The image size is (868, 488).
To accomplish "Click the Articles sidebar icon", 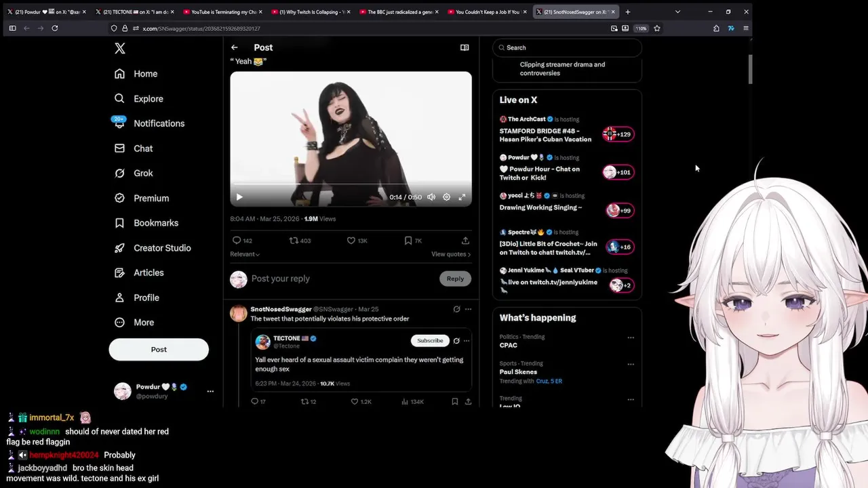I will pyautogui.click(x=119, y=272).
